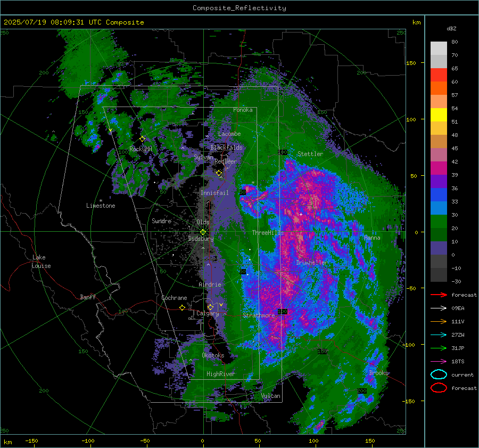Click the 100 tick on the x-axis
The width and height of the screenshot is (479, 448).
(x=313, y=441)
